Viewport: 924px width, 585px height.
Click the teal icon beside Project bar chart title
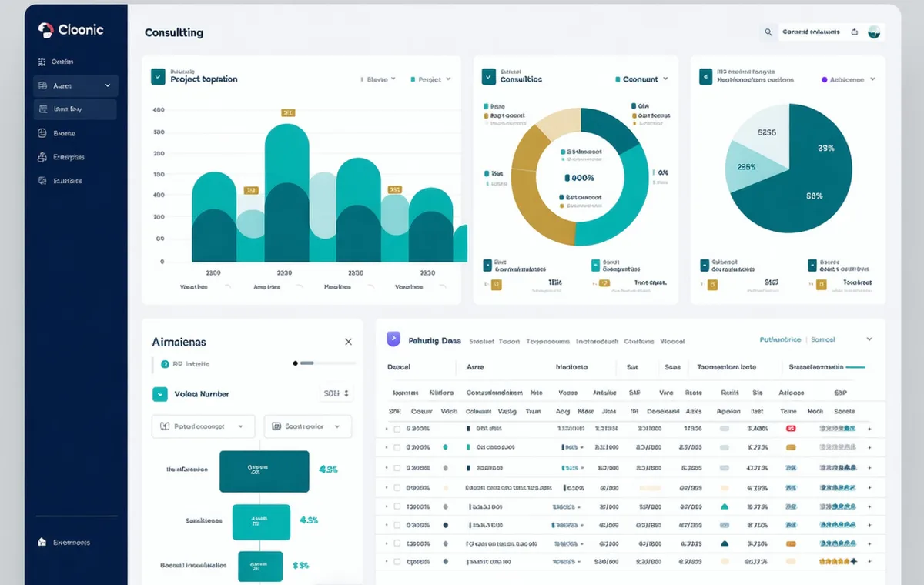158,76
